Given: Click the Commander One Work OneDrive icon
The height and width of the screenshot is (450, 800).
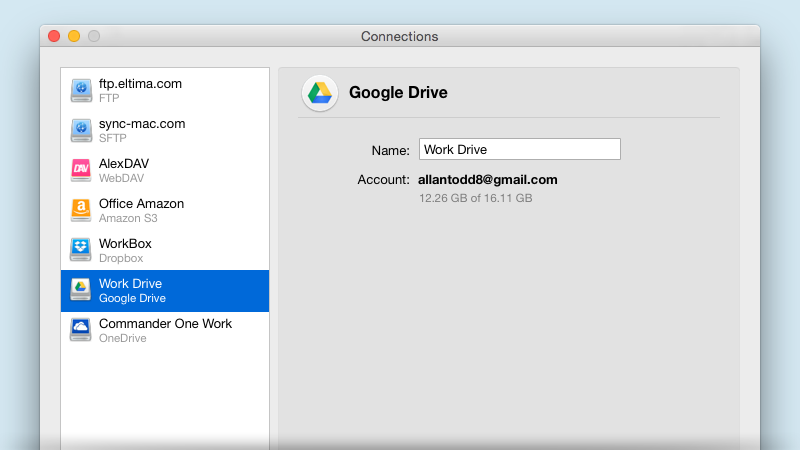Looking at the screenshot, I should tap(81, 330).
